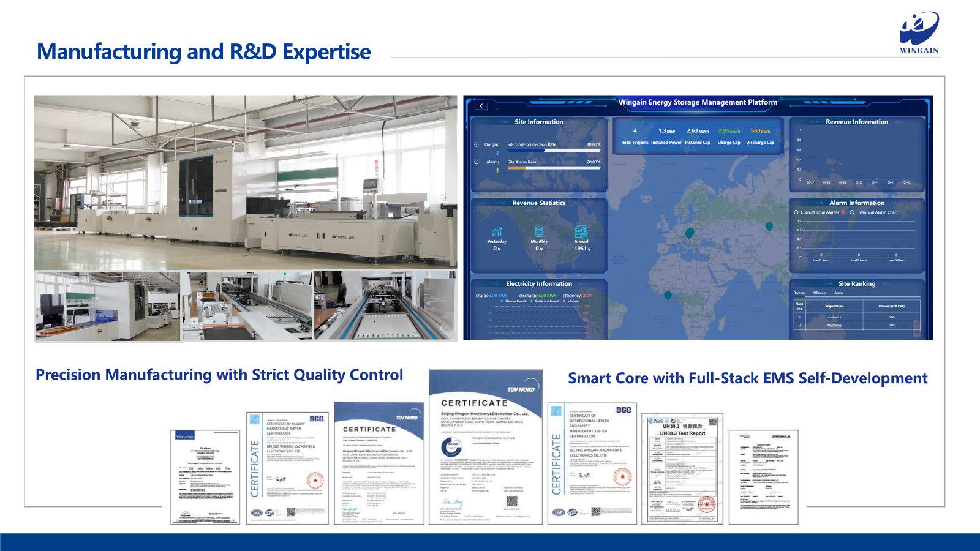Screen dimensions: 980x551
Task: Click the test-station row in ranking table
Action: 834,317
